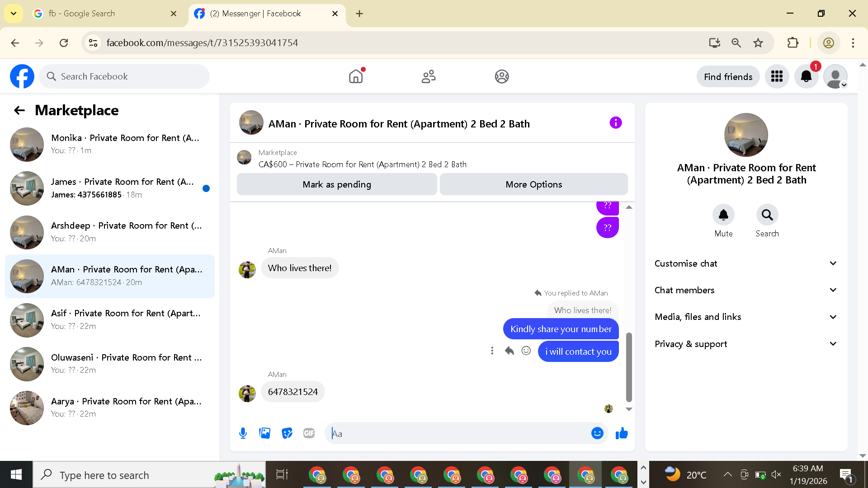Viewport: 868px width, 488px height.
Task: Send a thumbs-up like
Action: 622,433
